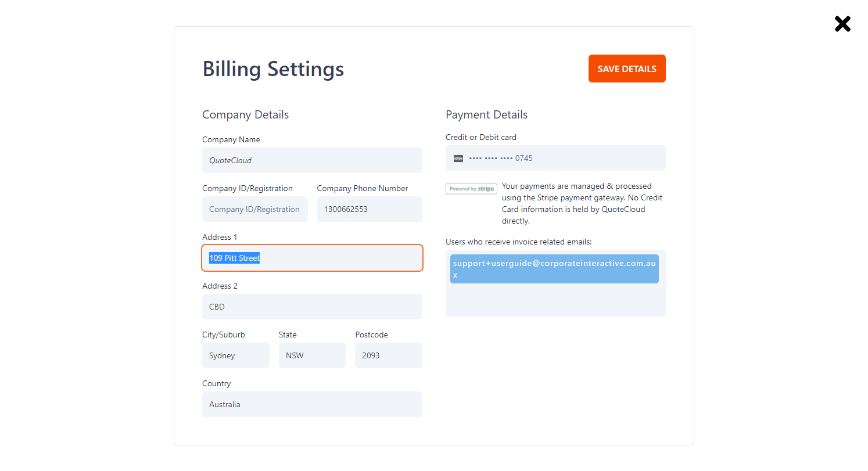This screenshot has height=471, width=868.
Task: Select the City/Suburb field showing Sydney
Action: point(235,355)
